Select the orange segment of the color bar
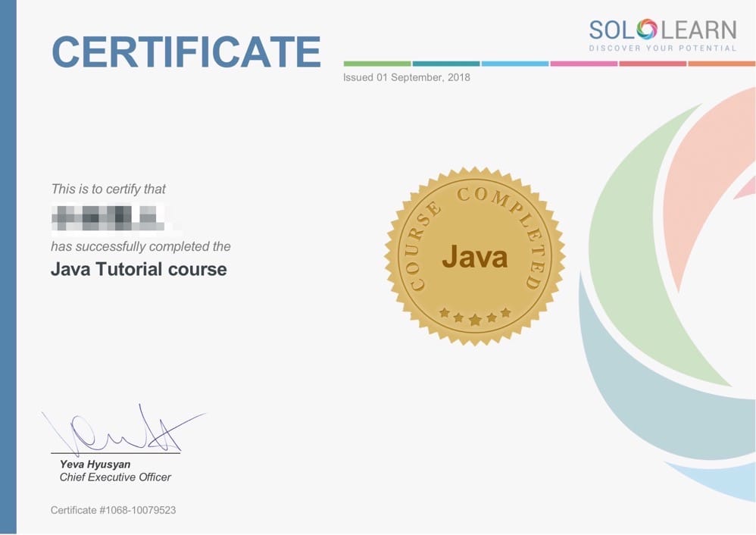Image resolution: width=756 pixels, height=535 pixels. pyautogui.click(x=721, y=64)
